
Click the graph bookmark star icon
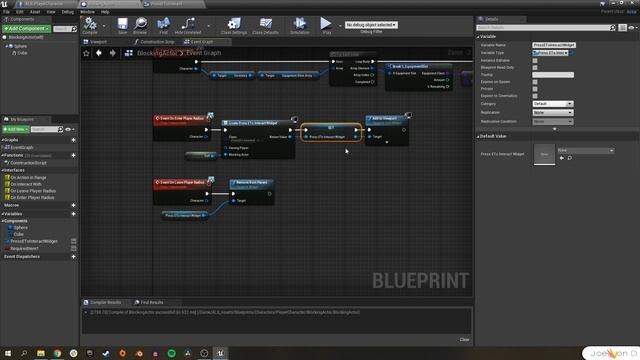(86, 53)
